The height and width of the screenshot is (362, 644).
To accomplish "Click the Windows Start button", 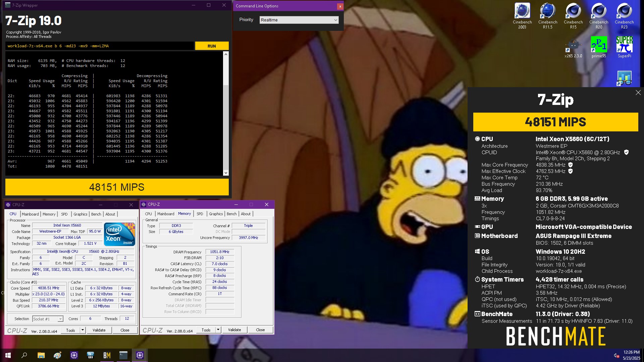I will click(8, 355).
